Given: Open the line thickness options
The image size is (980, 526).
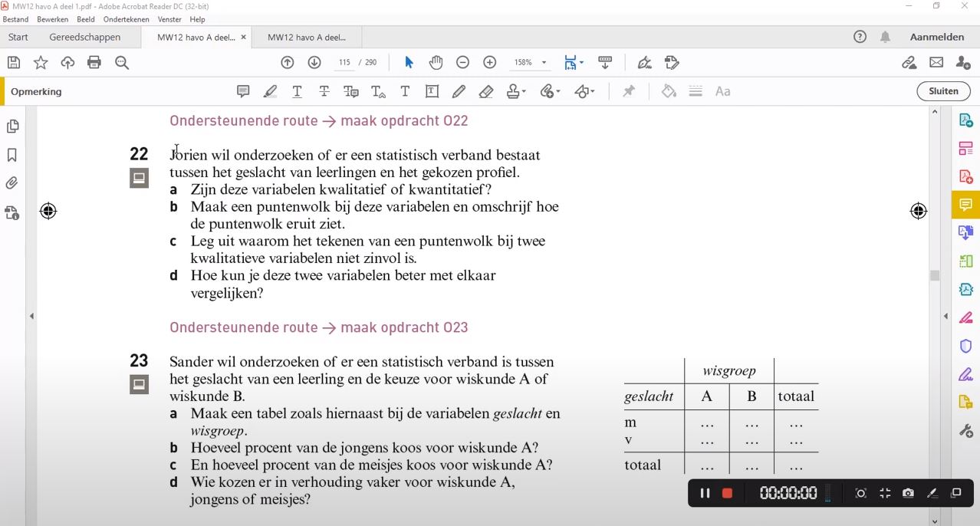Looking at the screenshot, I should 696,91.
